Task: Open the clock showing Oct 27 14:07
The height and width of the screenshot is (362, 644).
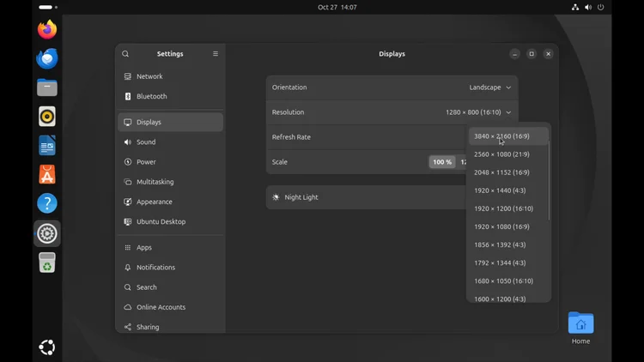Action: point(337,7)
